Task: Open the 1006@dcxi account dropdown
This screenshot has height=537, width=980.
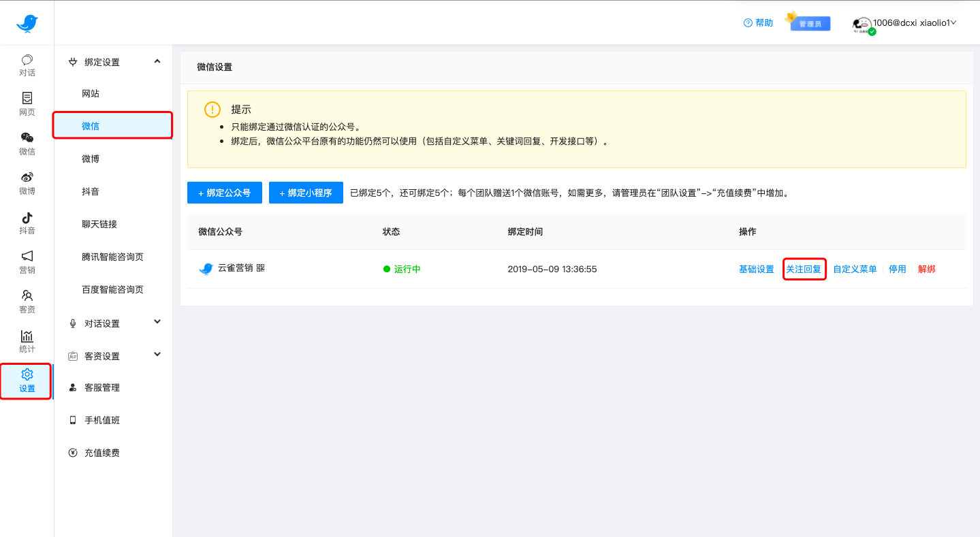Action: click(913, 22)
